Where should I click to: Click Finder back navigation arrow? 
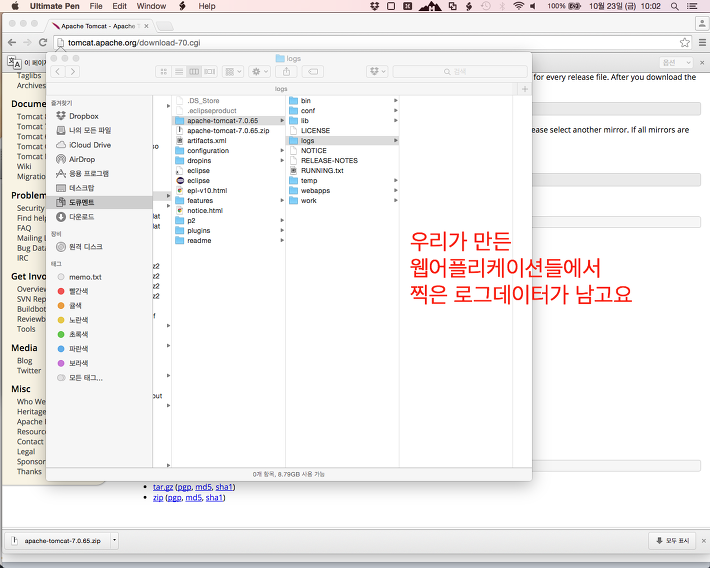coord(58,72)
